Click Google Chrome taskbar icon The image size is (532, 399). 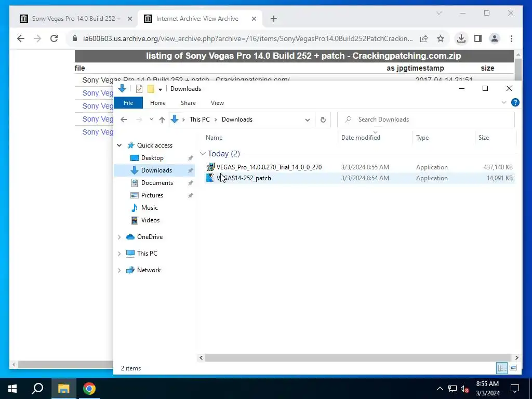point(89,389)
